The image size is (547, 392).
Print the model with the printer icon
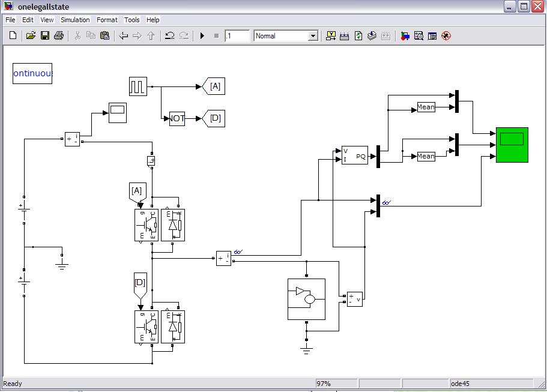pyautogui.click(x=59, y=36)
